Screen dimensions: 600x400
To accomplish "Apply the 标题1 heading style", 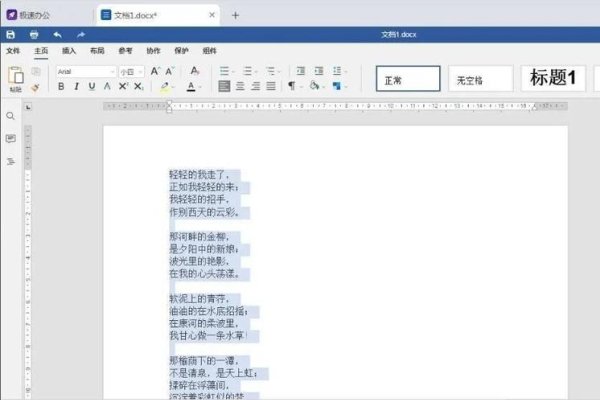I will click(553, 79).
